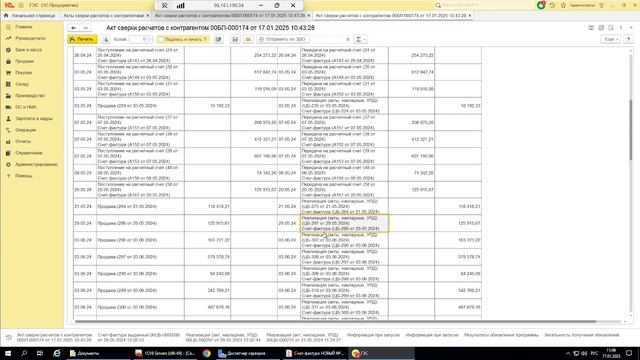Open Счет-фактура НОВЫЙ PDF in taskbar
This screenshot has height=360, width=640.
tap(315, 353)
